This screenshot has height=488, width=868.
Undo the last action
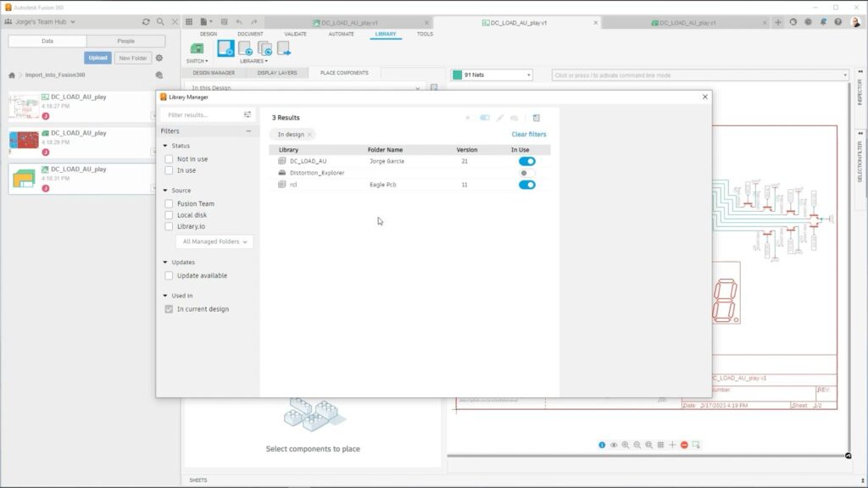pos(238,21)
